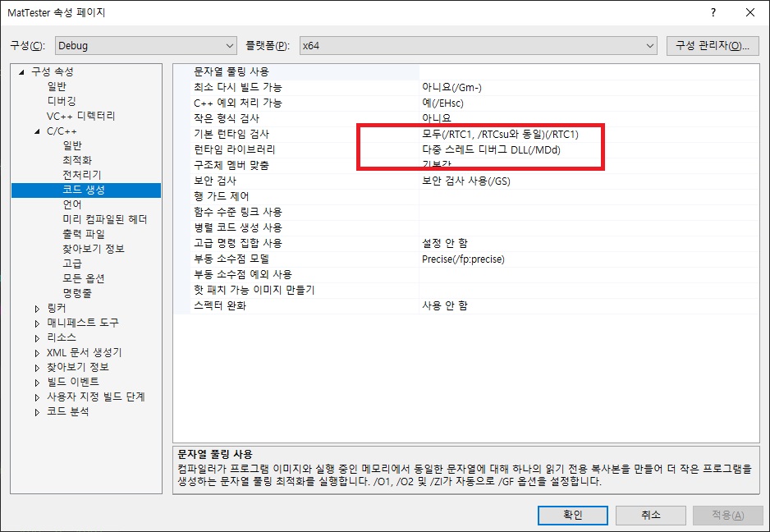Select 디버깅 in the tree
Viewport: 770px width, 532px height.
[x=62, y=101]
